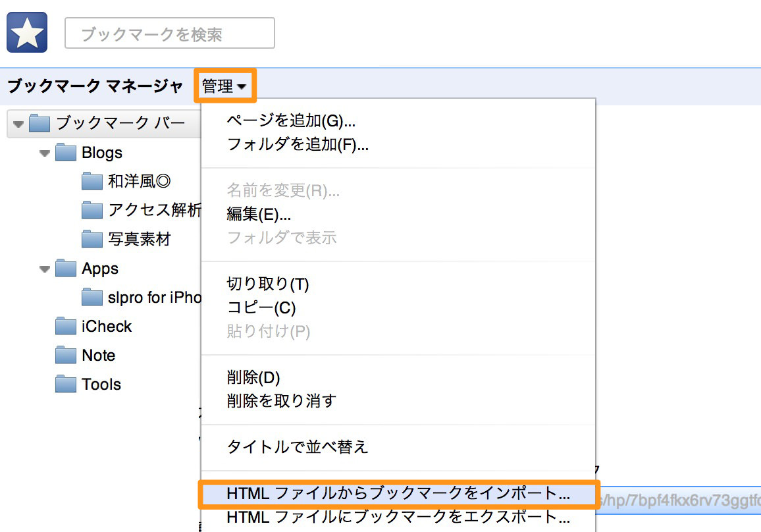Choose コピー(C) menu item
The width and height of the screenshot is (761, 532).
pyautogui.click(x=398, y=307)
